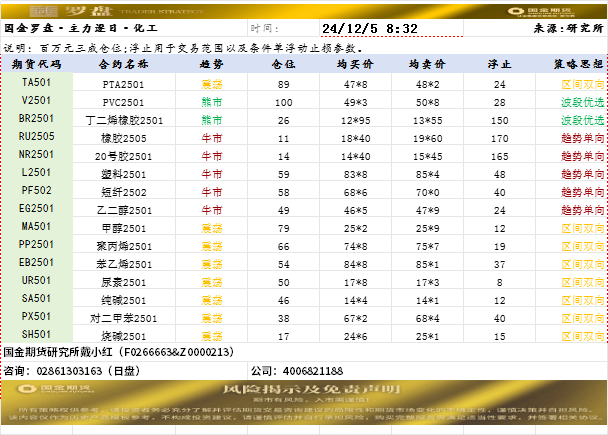Click the PX501 futures code cell
This screenshot has width=608, height=435.
tap(36, 316)
